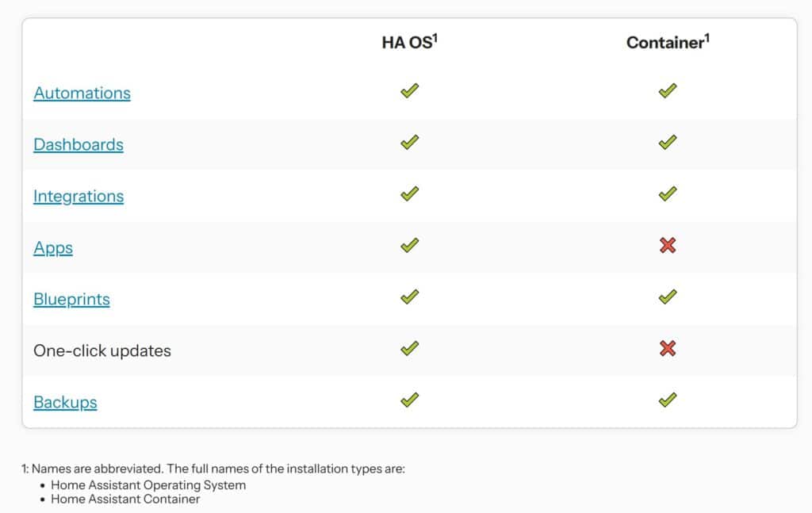The image size is (812, 513).
Task: Click the HA OS column header
Action: tap(409, 43)
